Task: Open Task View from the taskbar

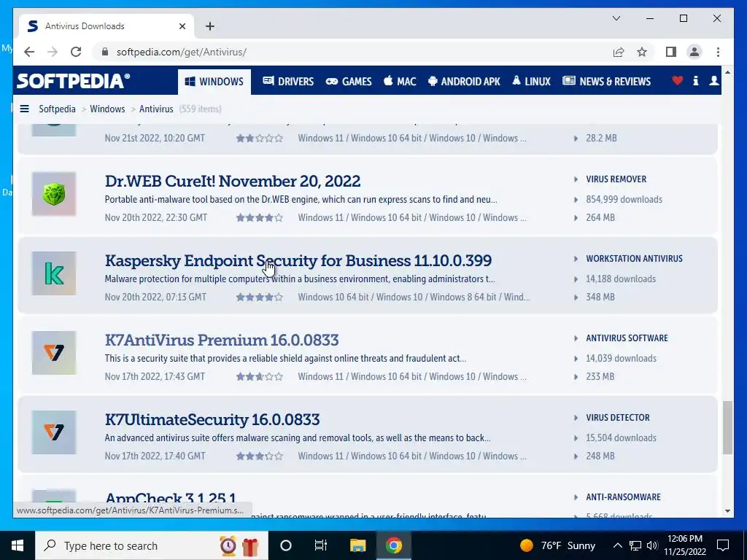Action: coord(321,545)
